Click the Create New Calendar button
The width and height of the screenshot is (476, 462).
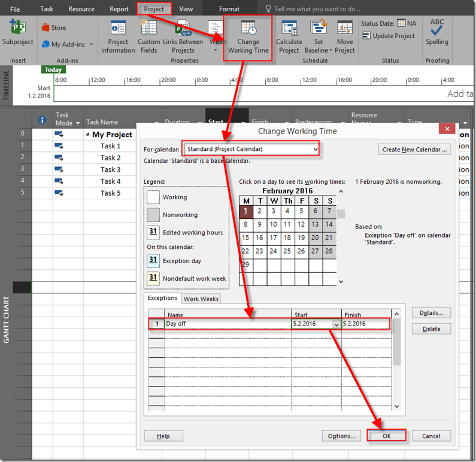[x=414, y=149]
